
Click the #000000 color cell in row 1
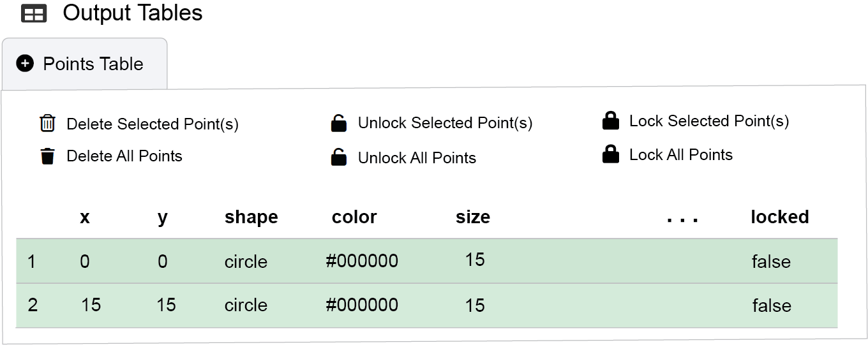[x=362, y=261]
